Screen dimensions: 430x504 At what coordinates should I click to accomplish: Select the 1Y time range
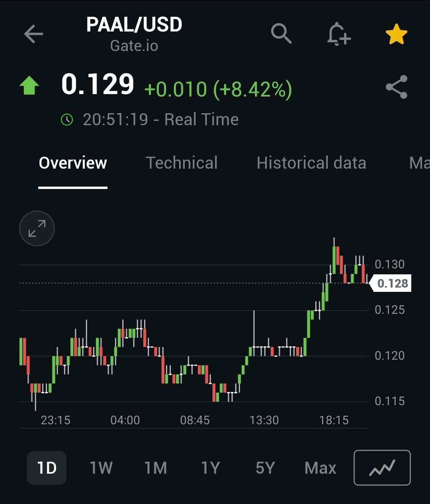point(210,468)
